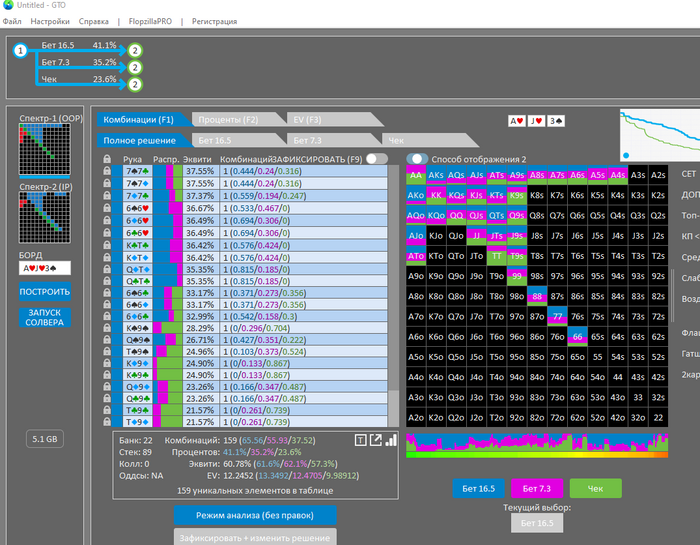Select the root node 1 in decision tree
700x545 pixels.
pyautogui.click(x=20, y=50)
